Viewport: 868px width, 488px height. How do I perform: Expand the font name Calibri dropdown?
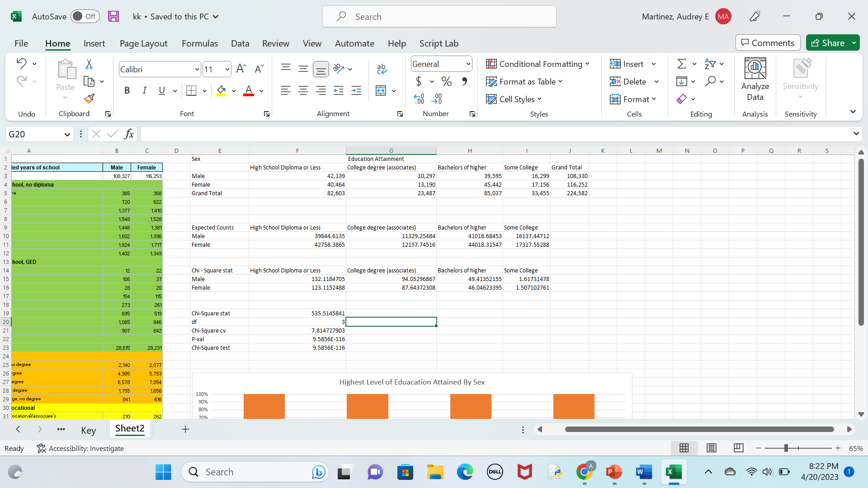coord(197,70)
